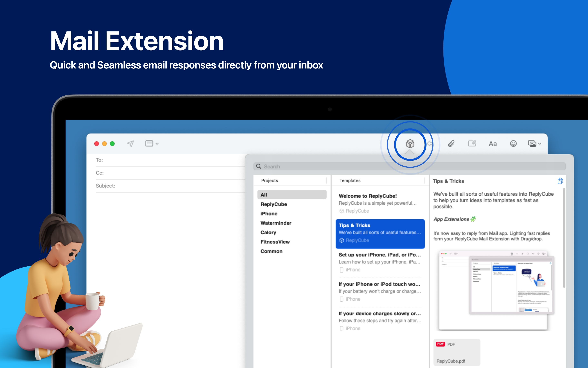Open the photo browser icon
Screen dimensions: 588x368
(x=532, y=144)
